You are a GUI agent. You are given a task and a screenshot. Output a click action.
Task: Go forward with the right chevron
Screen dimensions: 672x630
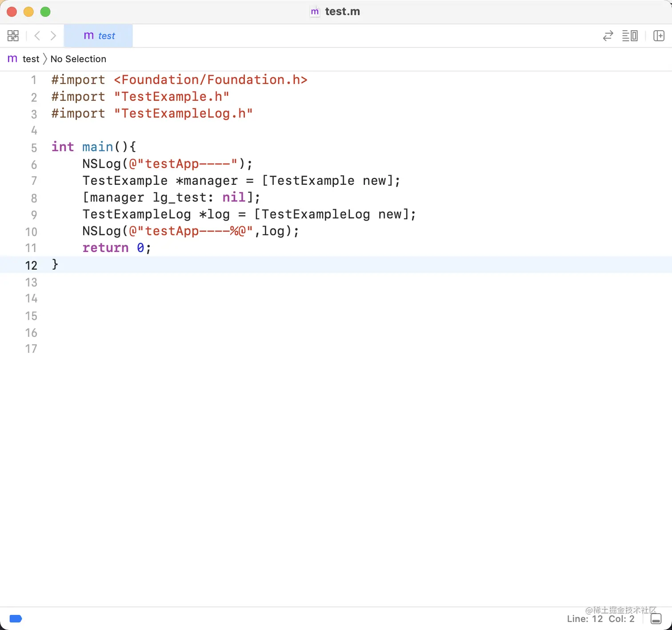(53, 36)
